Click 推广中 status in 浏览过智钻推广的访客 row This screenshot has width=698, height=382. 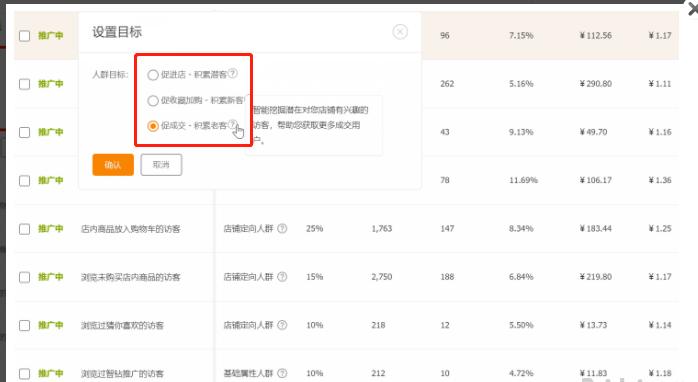(50, 373)
